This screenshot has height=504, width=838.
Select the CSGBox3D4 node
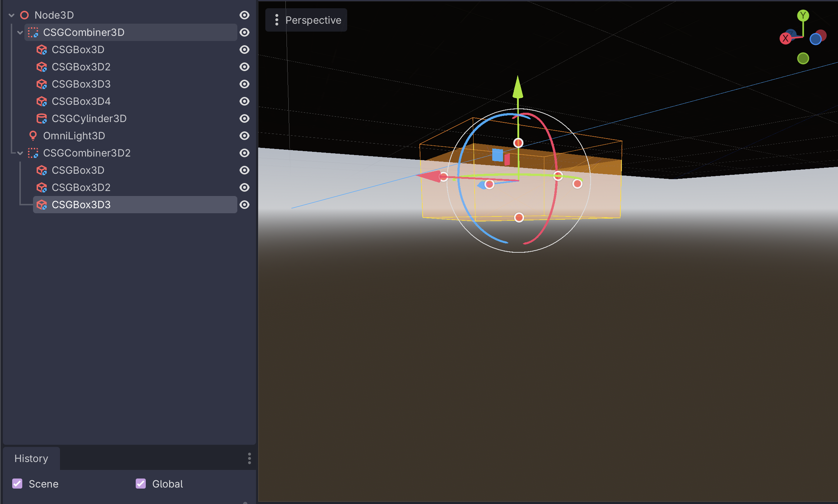81,101
